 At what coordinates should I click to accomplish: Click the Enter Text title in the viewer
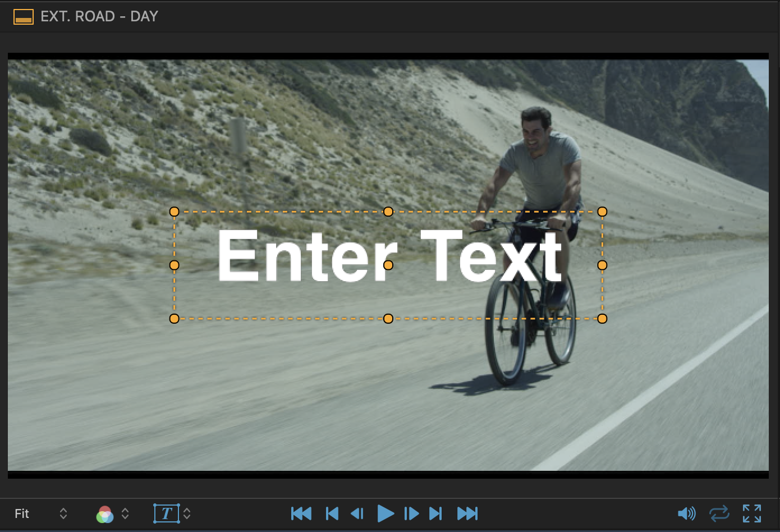click(389, 256)
